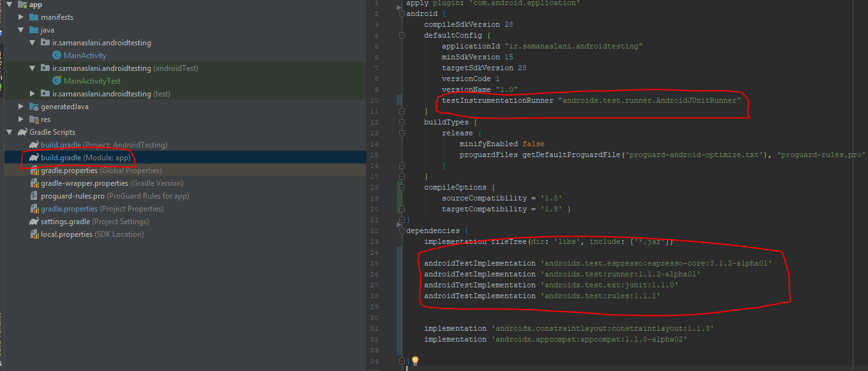
Task: Expand the (test) package arrow
Action: [x=33, y=94]
